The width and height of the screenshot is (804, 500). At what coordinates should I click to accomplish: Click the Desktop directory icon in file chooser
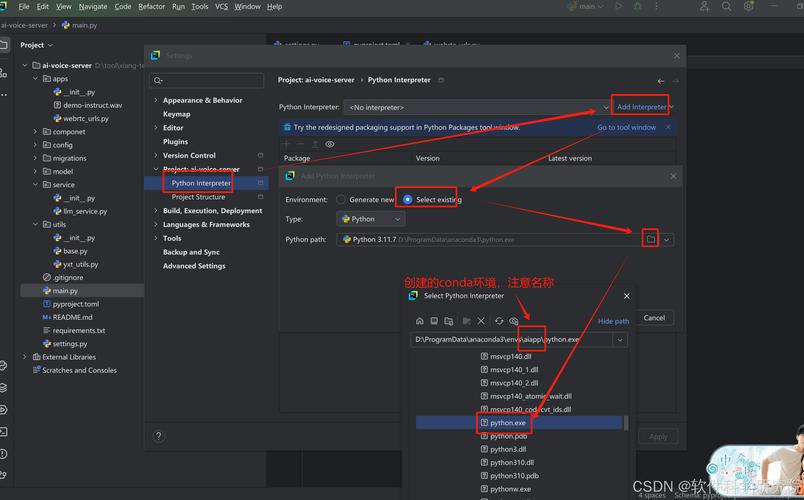[x=434, y=321]
